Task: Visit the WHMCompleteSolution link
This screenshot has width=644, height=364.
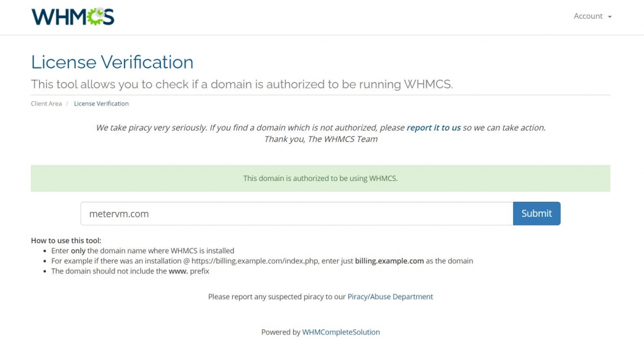Action: tap(341, 332)
